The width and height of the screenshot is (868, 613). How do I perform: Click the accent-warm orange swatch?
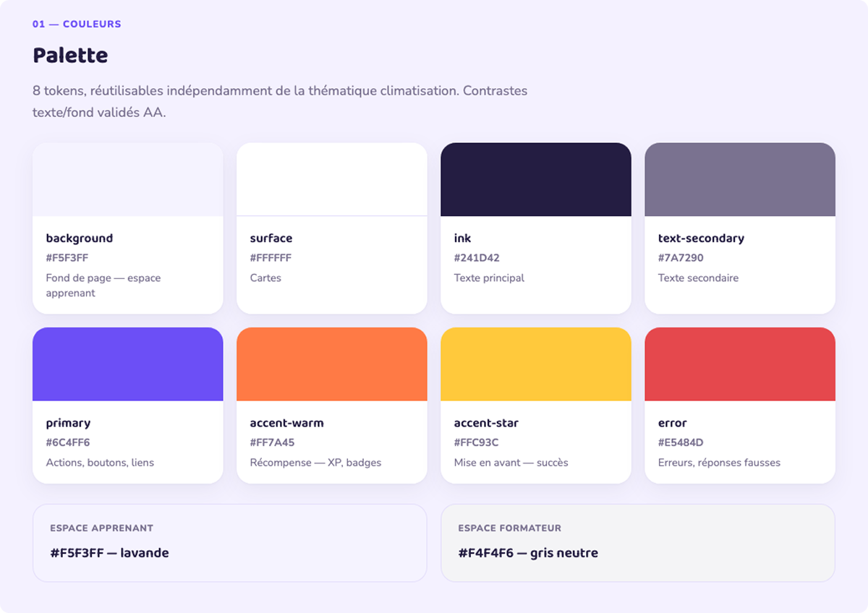pyautogui.click(x=332, y=364)
